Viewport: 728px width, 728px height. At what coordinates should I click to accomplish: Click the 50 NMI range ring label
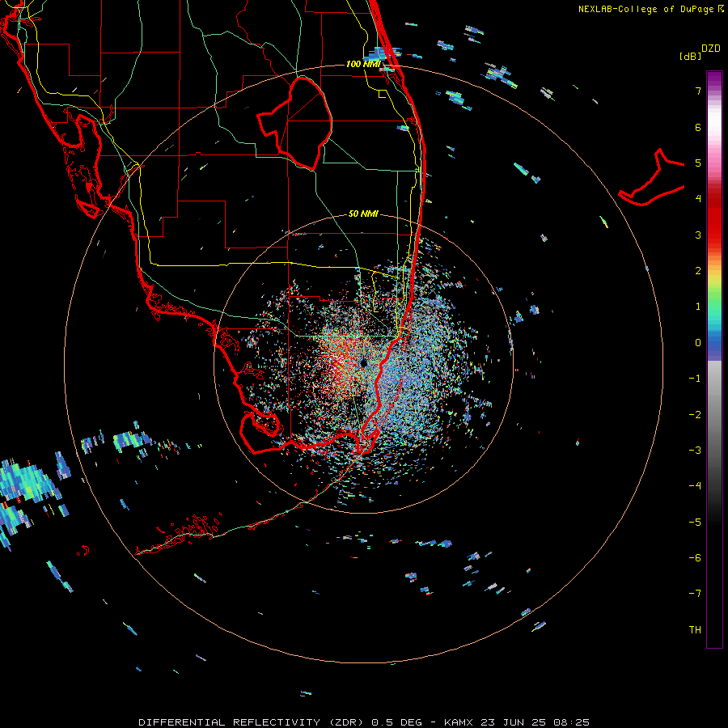tap(363, 214)
